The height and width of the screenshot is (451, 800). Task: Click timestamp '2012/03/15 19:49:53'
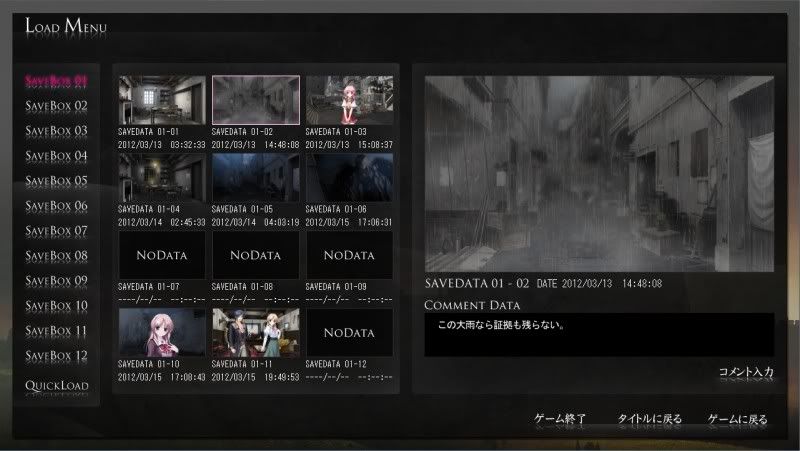click(256, 378)
